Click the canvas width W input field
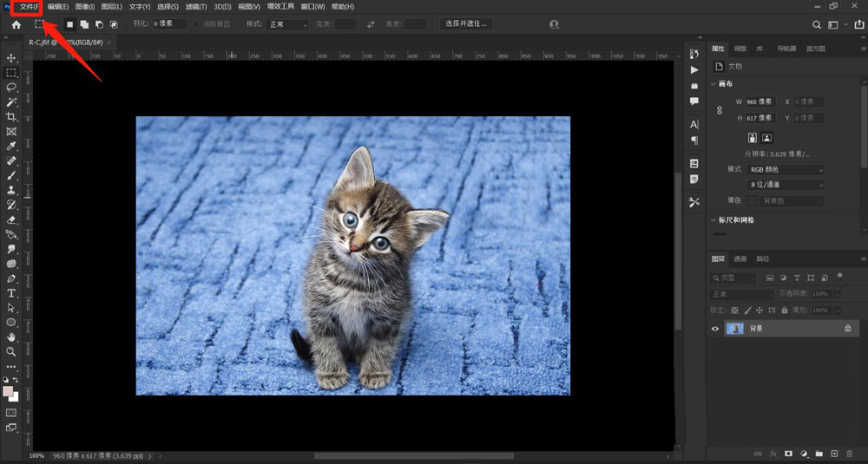 (760, 102)
